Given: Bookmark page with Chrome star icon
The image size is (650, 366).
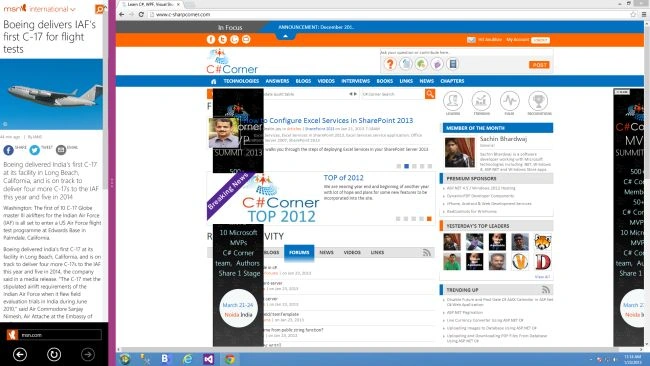Looking at the screenshot, I should click(x=633, y=15).
